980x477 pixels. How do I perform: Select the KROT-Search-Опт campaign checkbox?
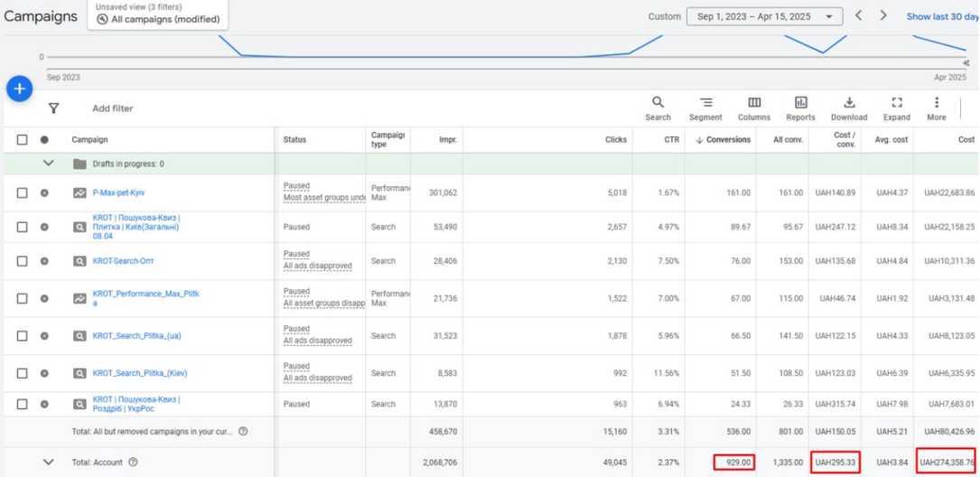click(23, 261)
